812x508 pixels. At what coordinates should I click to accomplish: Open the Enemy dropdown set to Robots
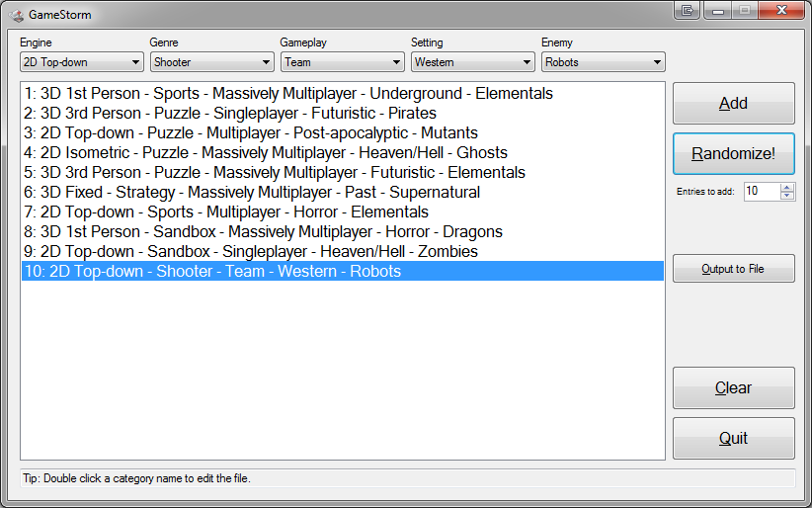coord(604,62)
